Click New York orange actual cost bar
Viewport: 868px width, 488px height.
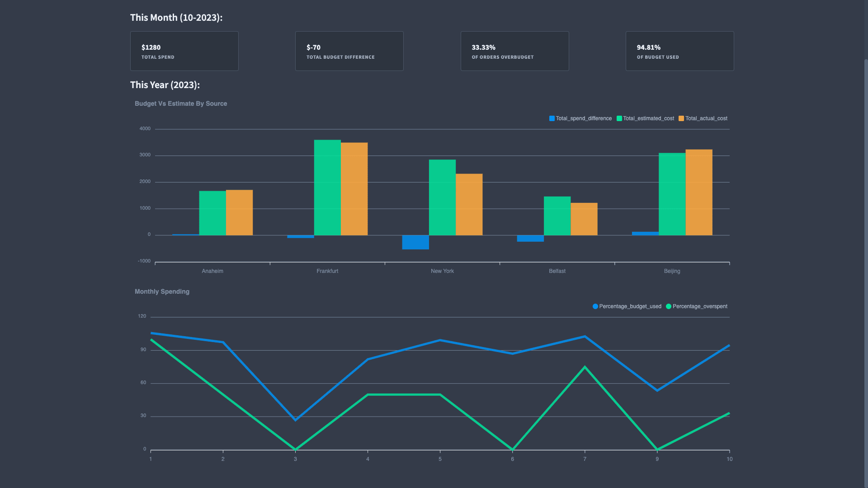tap(469, 205)
